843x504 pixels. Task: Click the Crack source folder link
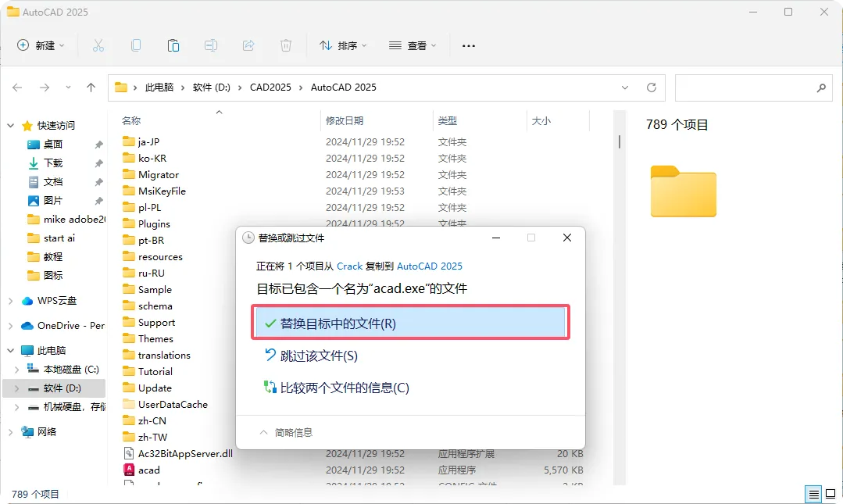click(x=349, y=266)
